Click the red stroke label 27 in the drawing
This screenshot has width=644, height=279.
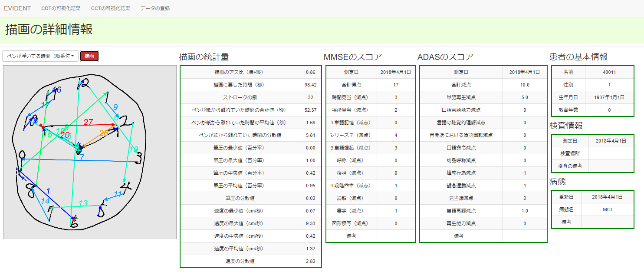point(88,123)
